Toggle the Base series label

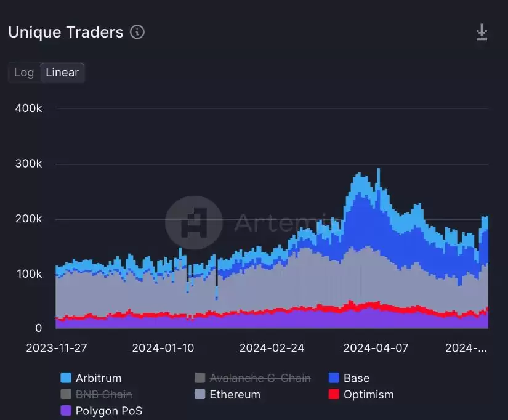click(x=357, y=378)
